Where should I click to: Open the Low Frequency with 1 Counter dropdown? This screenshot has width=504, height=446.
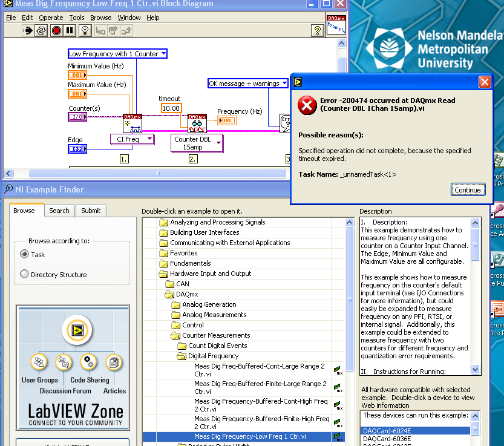click(164, 53)
